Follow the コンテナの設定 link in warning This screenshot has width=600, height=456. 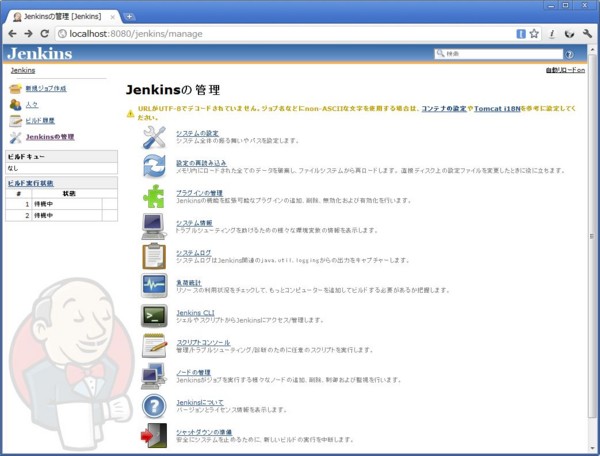(444, 109)
